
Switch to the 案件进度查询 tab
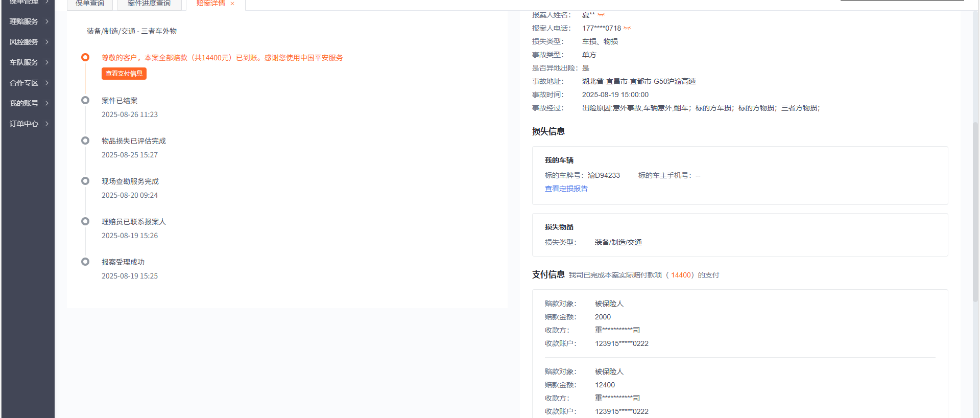(x=149, y=4)
